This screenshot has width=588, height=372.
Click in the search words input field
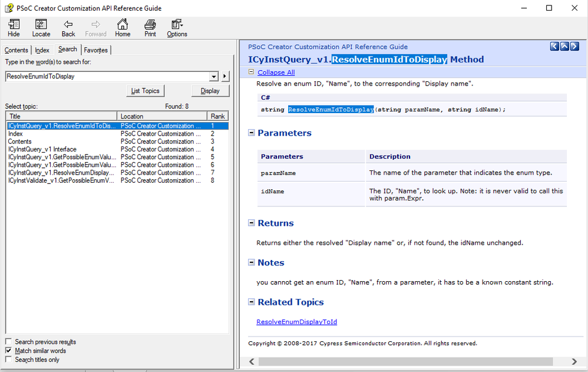pos(108,77)
